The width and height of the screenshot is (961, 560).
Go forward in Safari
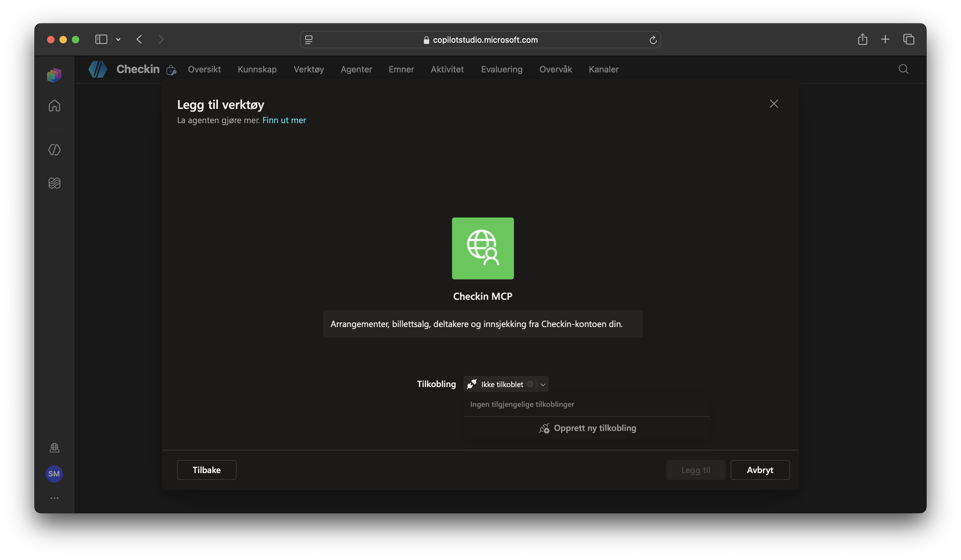[161, 39]
